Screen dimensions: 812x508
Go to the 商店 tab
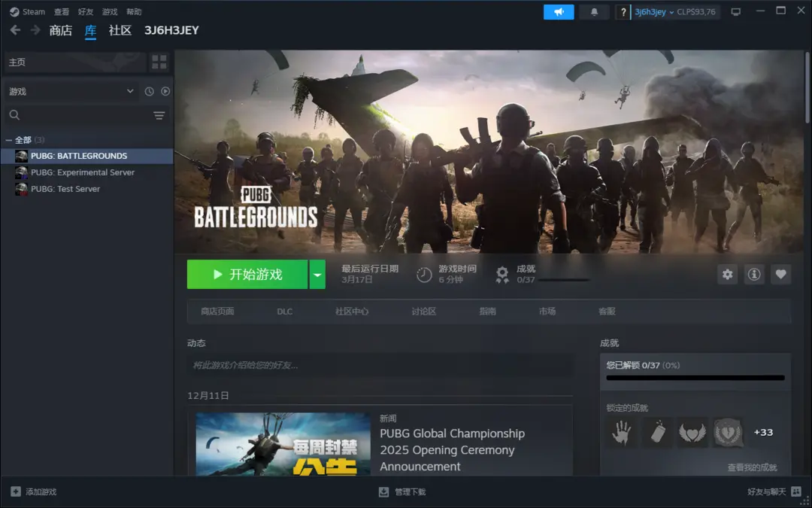(x=61, y=30)
